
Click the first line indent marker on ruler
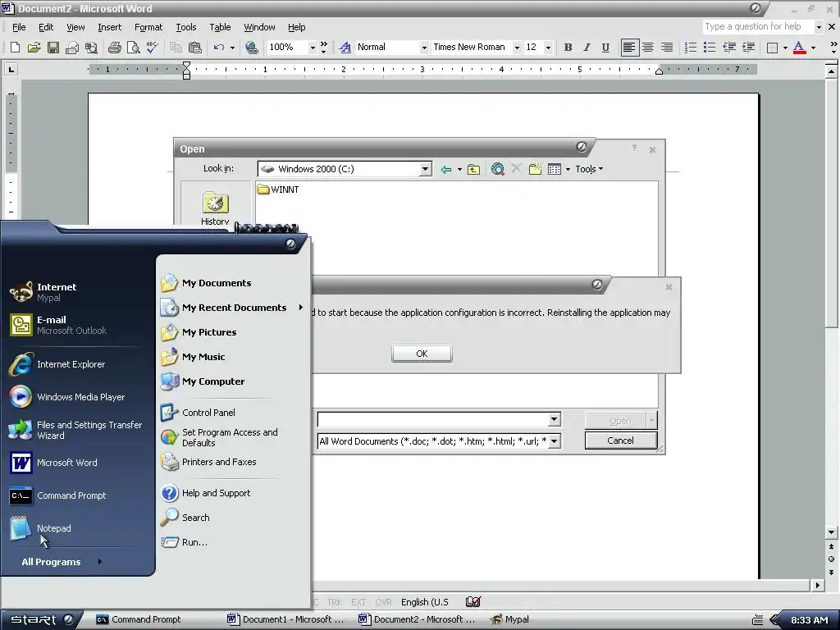pyautogui.click(x=186, y=64)
